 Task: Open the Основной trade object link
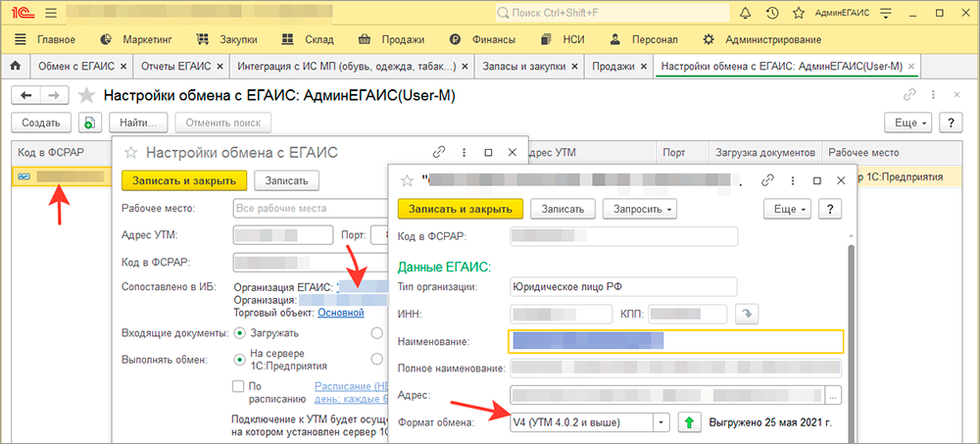click(x=341, y=312)
